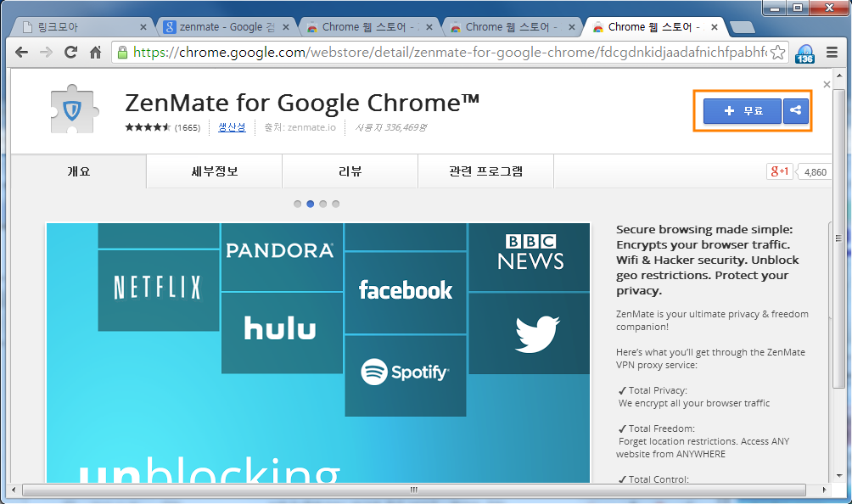Click the share icon button
Screen dimensions: 852x504
(x=795, y=111)
